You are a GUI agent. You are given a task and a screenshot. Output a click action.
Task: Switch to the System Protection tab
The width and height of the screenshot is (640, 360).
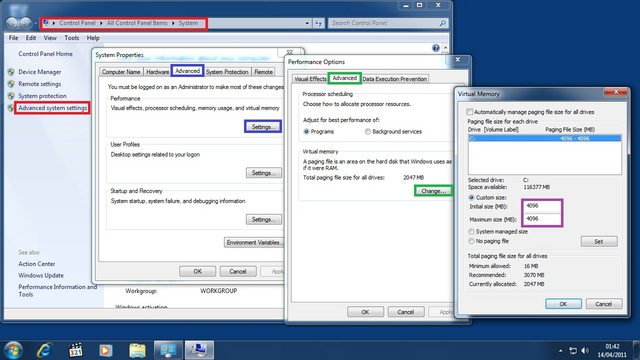coord(227,72)
